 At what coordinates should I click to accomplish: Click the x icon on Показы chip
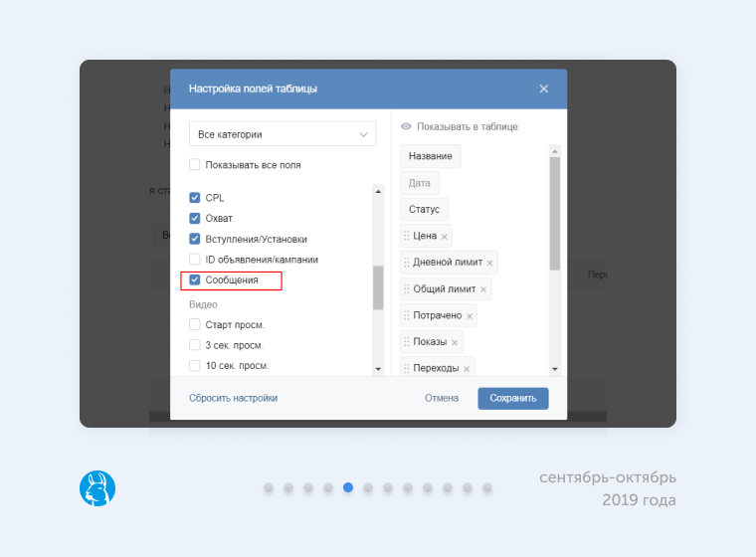pos(455,342)
